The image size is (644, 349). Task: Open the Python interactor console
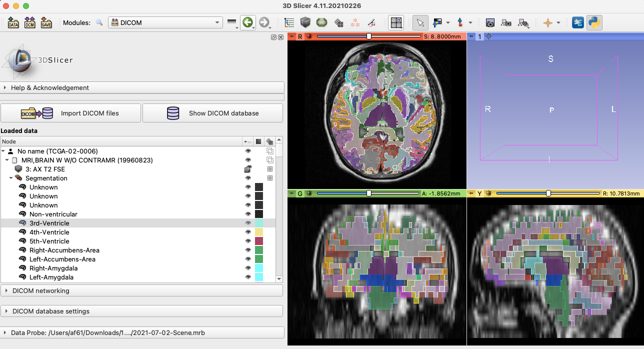pos(594,22)
